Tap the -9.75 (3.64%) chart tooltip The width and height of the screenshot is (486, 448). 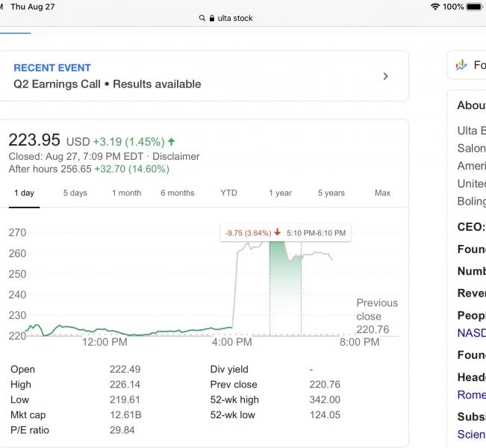[x=285, y=232]
